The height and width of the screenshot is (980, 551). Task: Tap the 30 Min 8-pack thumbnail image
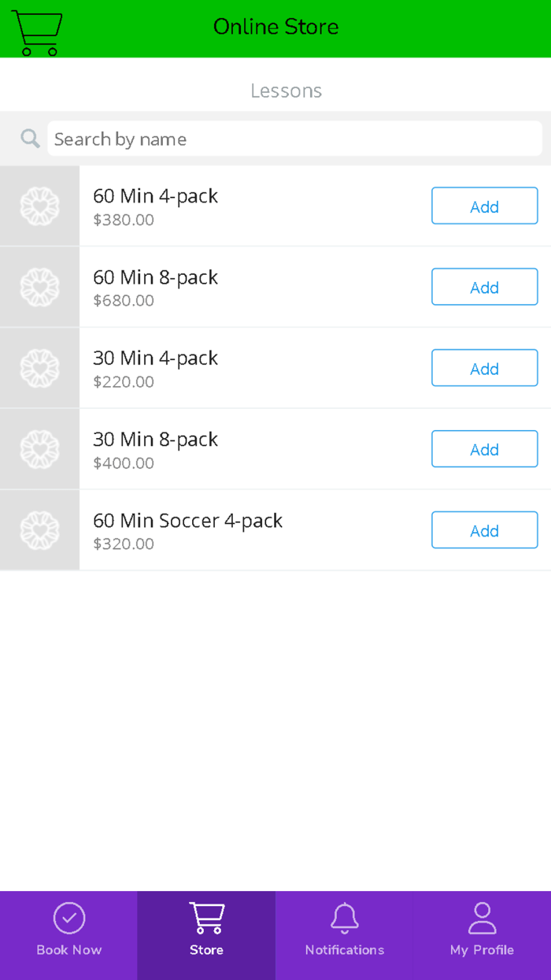tap(39, 450)
